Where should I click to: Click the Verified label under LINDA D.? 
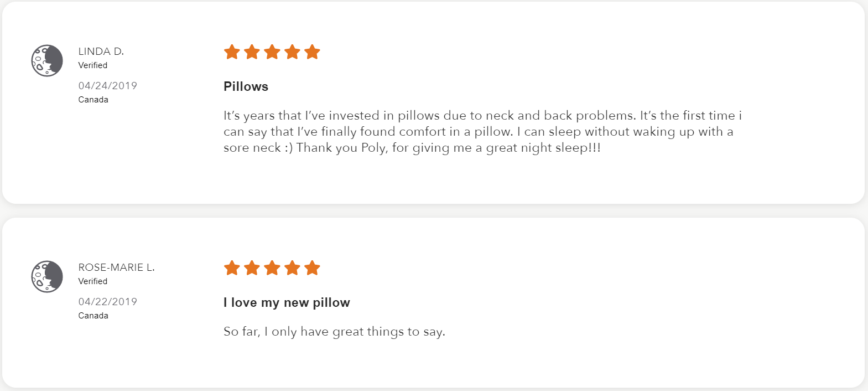pos(93,65)
